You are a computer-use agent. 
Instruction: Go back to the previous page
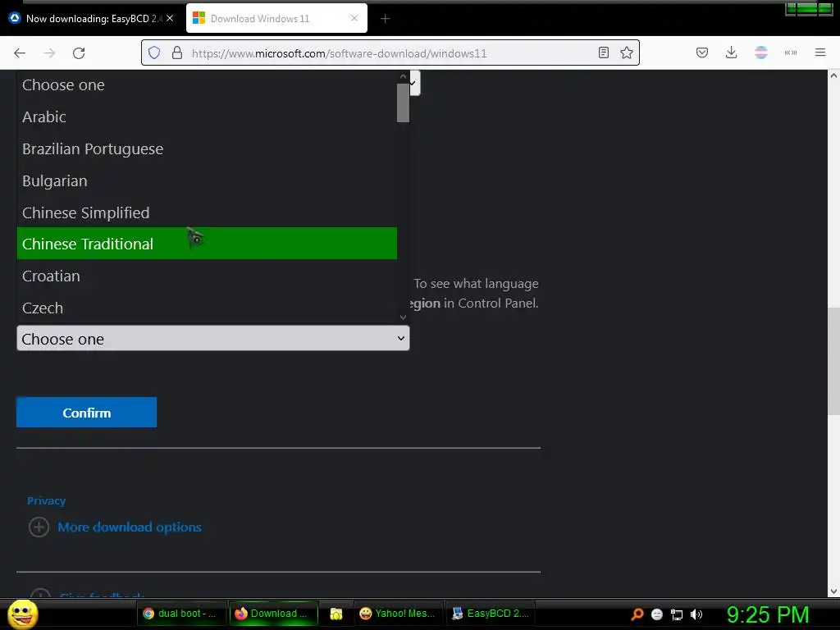tap(20, 53)
